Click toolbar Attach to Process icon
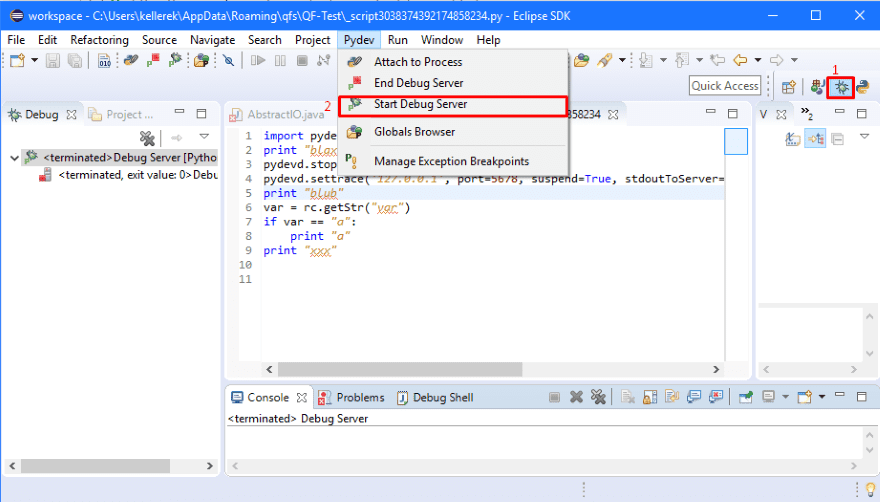 (x=131, y=60)
